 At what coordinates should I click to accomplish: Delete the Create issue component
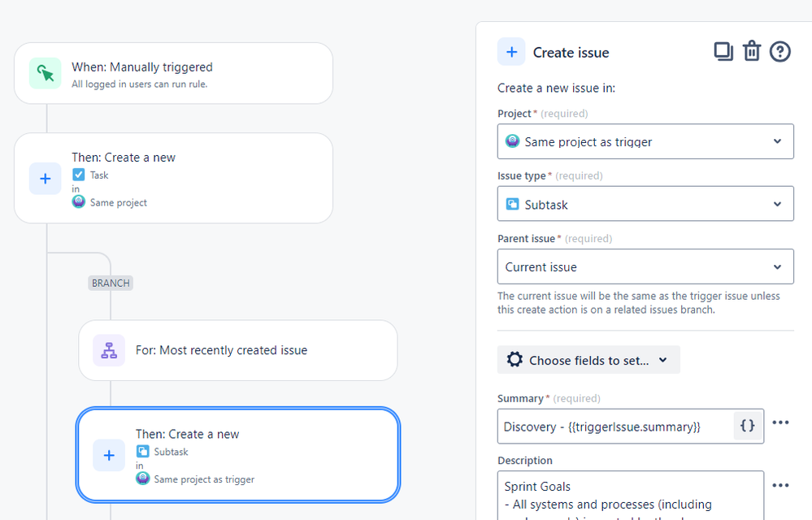(752, 52)
